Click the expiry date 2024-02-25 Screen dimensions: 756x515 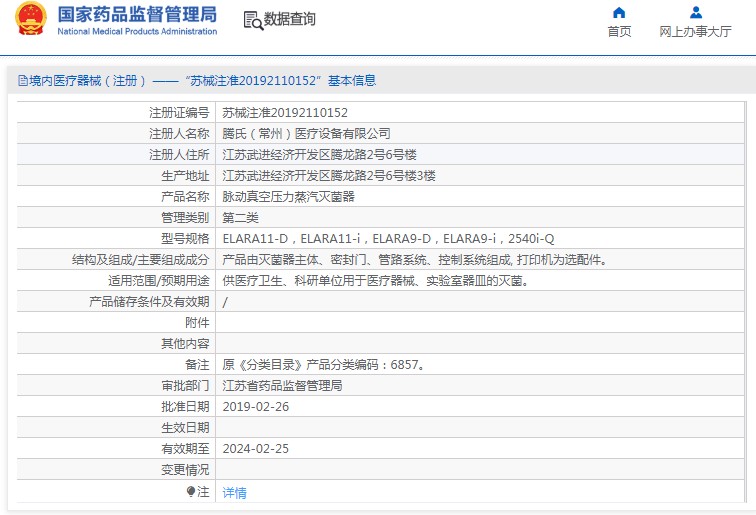click(256, 448)
